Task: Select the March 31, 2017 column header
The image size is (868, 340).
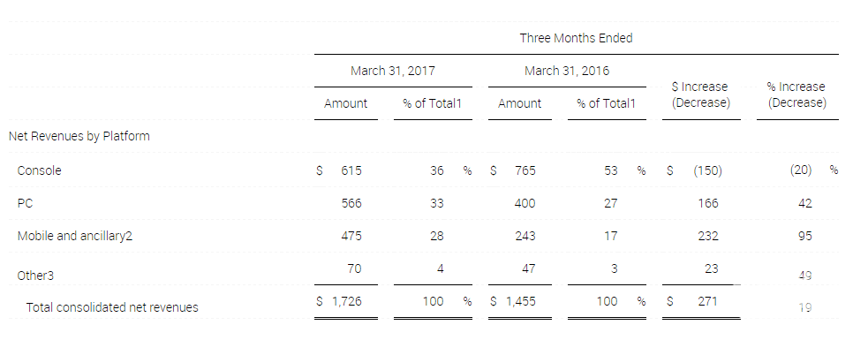Action: point(392,71)
